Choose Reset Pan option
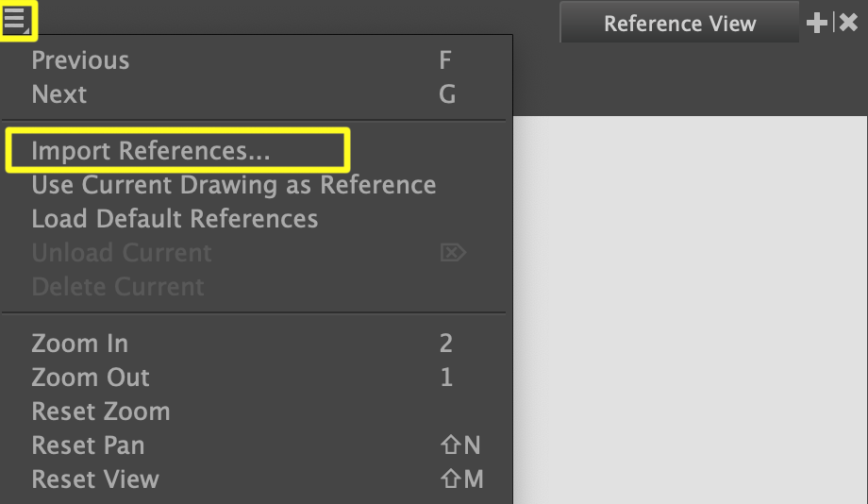The height and width of the screenshot is (504, 868). (88, 445)
